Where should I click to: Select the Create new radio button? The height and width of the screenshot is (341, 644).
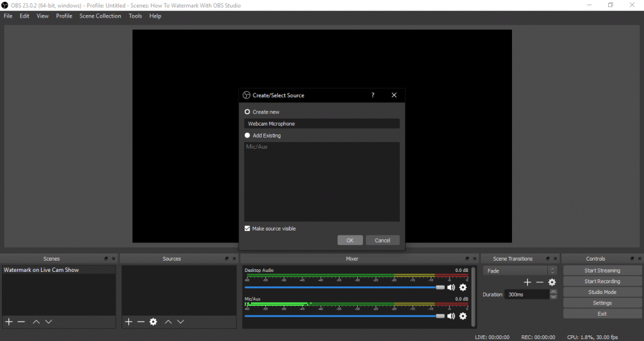tap(247, 112)
